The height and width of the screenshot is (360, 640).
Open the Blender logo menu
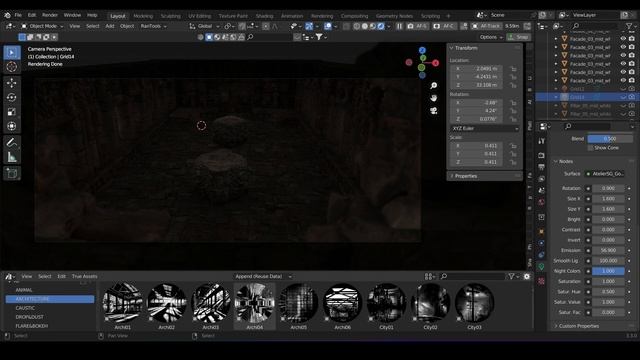(7, 15)
